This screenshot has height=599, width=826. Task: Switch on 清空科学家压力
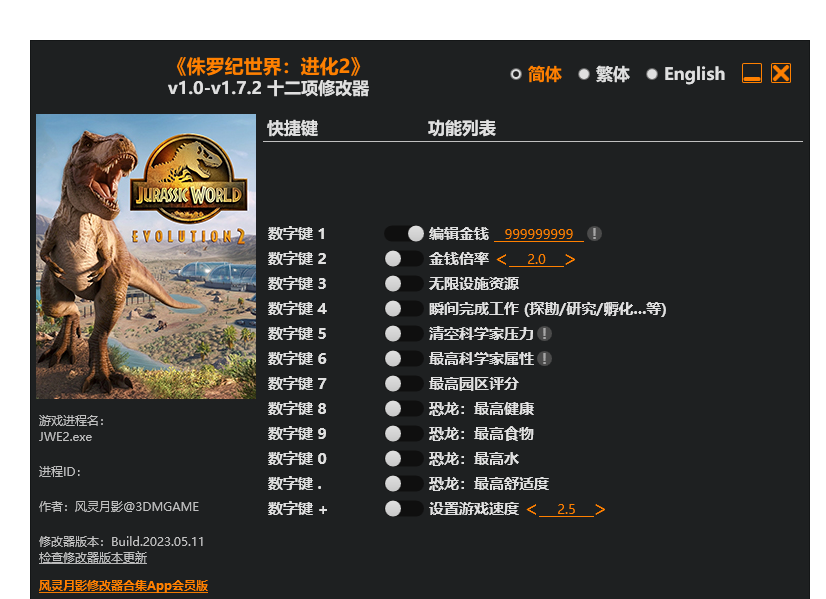[x=404, y=333]
